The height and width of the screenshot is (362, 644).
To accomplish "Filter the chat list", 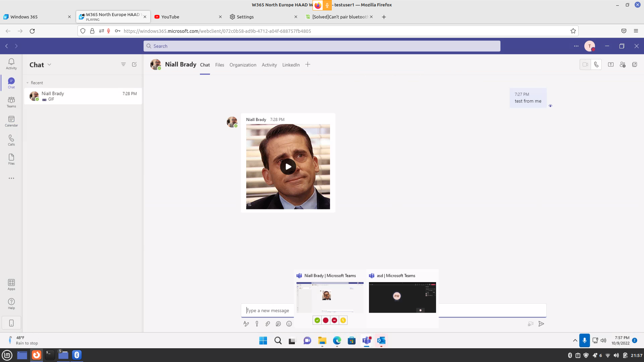I will point(123,64).
